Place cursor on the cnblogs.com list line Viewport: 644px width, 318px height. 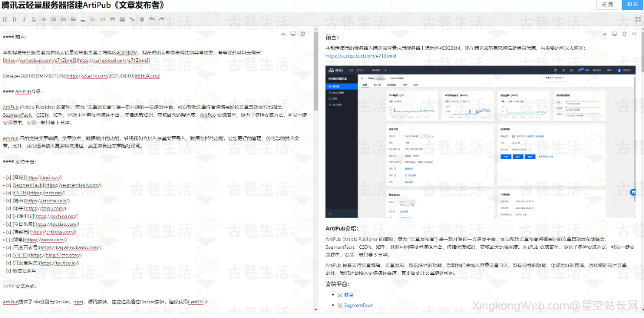pos(40,232)
